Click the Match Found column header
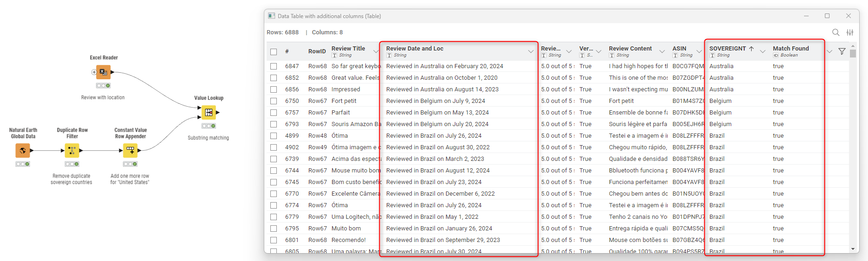The height and width of the screenshot is (261, 868). [791, 49]
